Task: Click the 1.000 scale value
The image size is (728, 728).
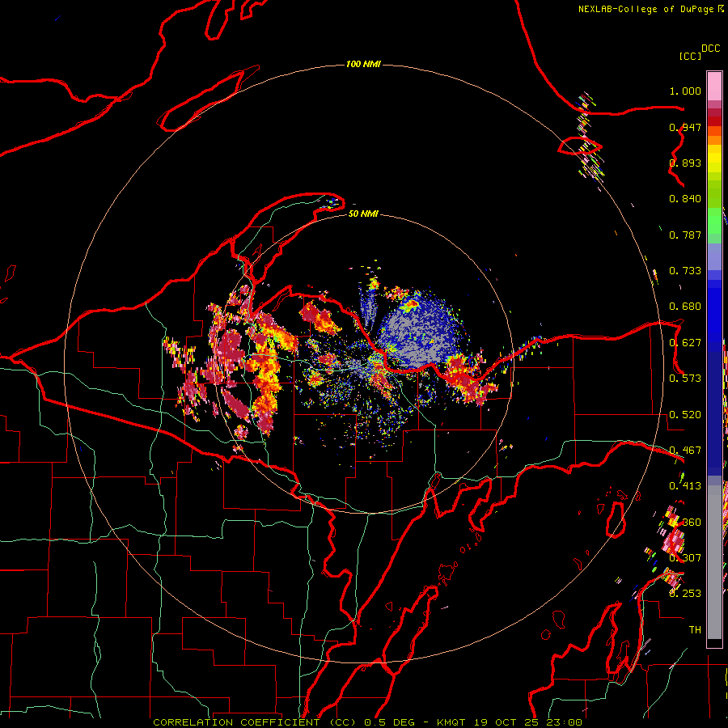Action: tap(685, 91)
